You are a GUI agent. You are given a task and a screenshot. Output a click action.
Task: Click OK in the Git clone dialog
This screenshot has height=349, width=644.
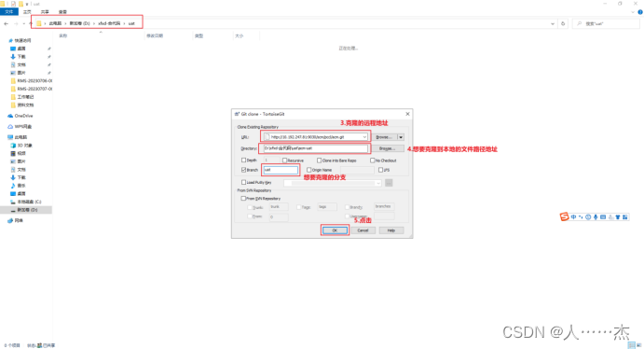(335, 230)
